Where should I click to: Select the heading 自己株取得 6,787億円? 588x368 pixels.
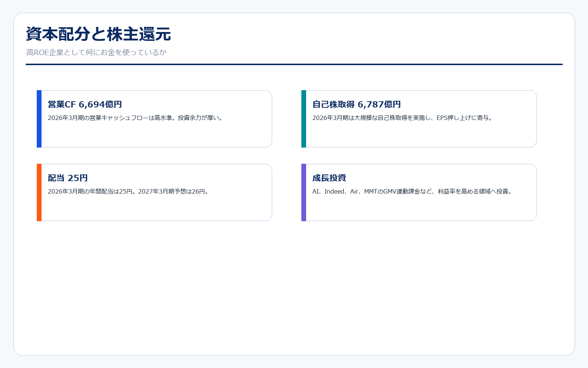(356, 105)
